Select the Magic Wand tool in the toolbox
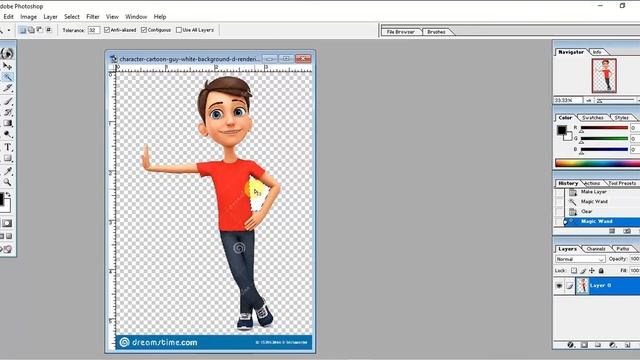The height and width of the screenshot is (360, 640). point(7,77)
